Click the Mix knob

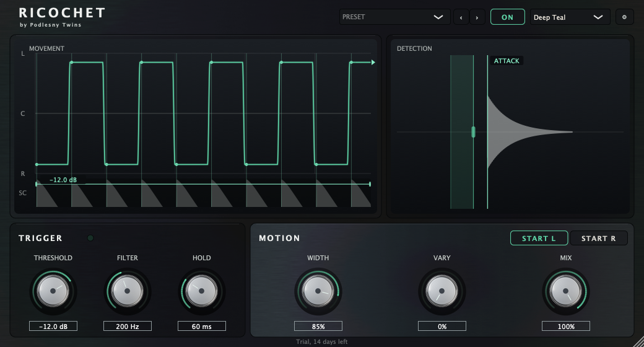coord(566,291)
